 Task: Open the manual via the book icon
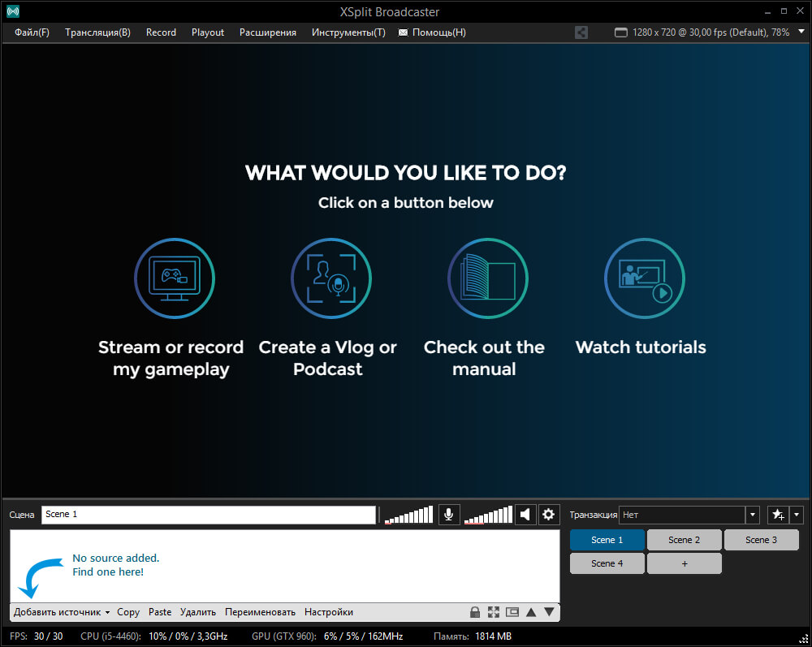(x=488, y=278)
